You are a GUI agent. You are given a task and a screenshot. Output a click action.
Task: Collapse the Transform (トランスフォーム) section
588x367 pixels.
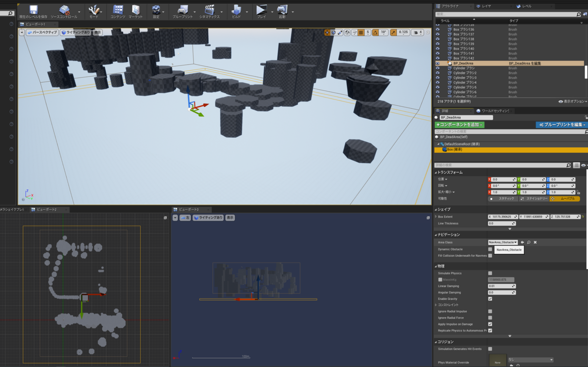click(436, 172)
